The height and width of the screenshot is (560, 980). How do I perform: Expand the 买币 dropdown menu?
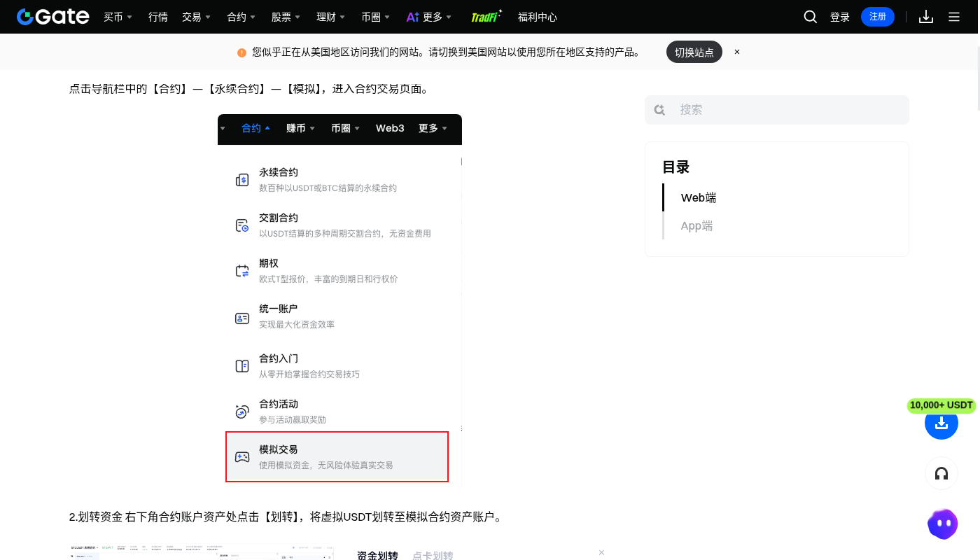118,17
